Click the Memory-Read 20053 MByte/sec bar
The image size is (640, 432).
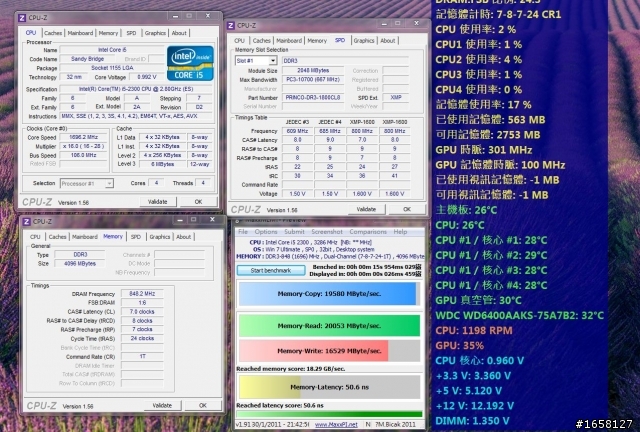coord(329,326)
